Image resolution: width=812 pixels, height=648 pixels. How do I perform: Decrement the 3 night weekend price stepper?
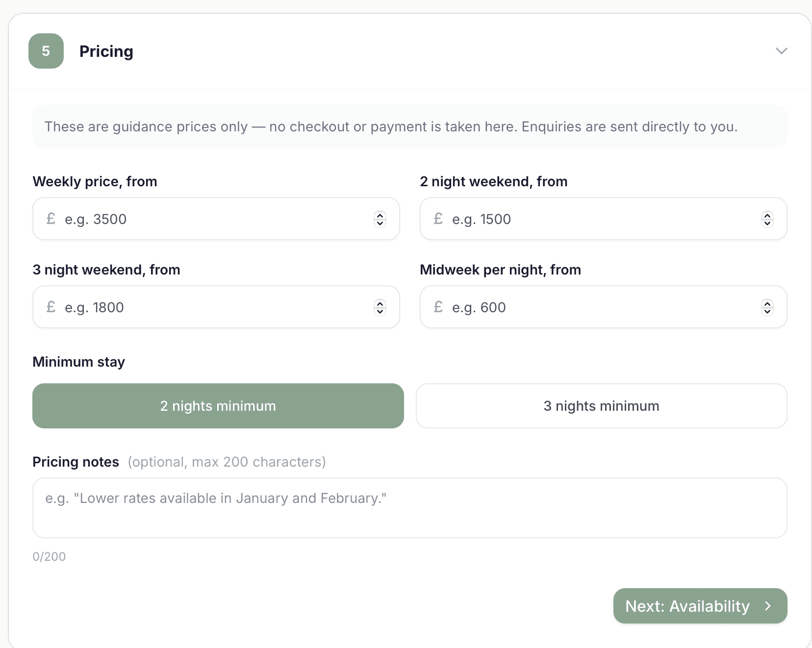pos(380,311)
